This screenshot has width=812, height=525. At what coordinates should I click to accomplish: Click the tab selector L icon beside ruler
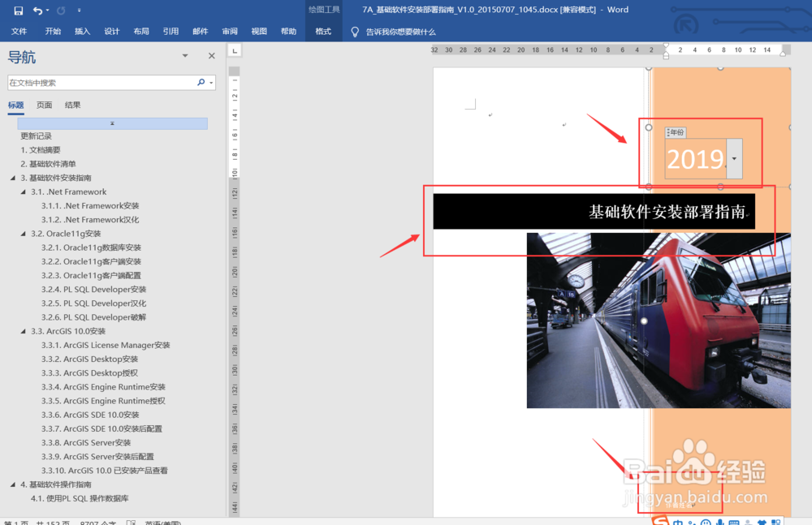[x=235, y=51]
